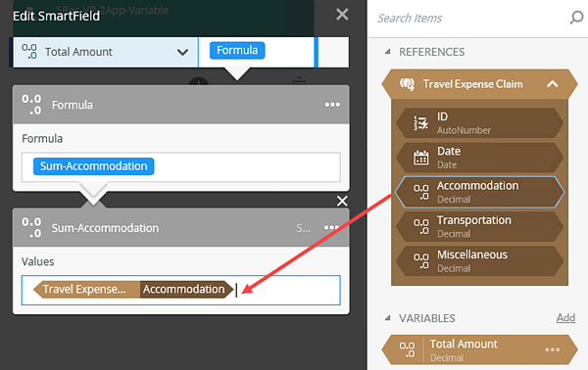Click the calendar icon beside Date
The width and height of the screenshot is (588, 370).
[x=420, y=158]
